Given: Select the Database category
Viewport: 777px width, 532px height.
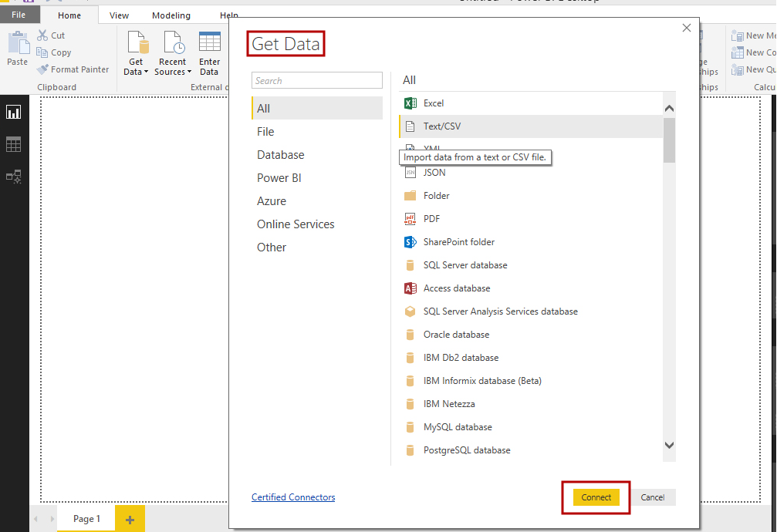Looking at the screenshot, I should click(317, 154).
